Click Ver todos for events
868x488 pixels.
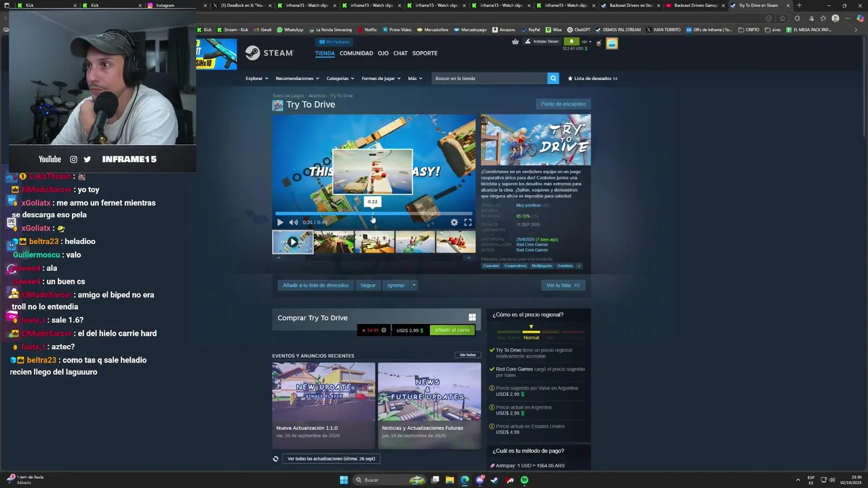tap(468, 355)
